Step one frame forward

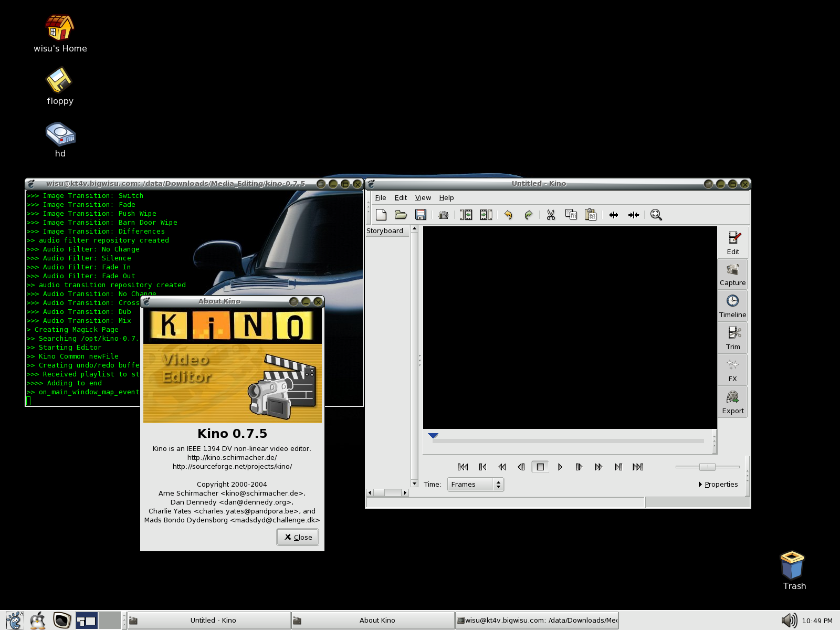pyautogui.click(x=579, y=467)
